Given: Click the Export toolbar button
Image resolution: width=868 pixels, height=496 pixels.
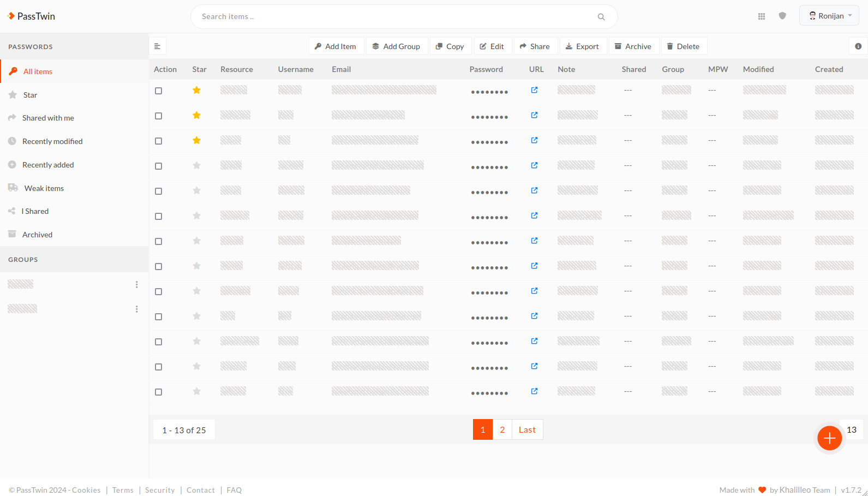Looking at the screenshot, I should [x=582, y=46].
